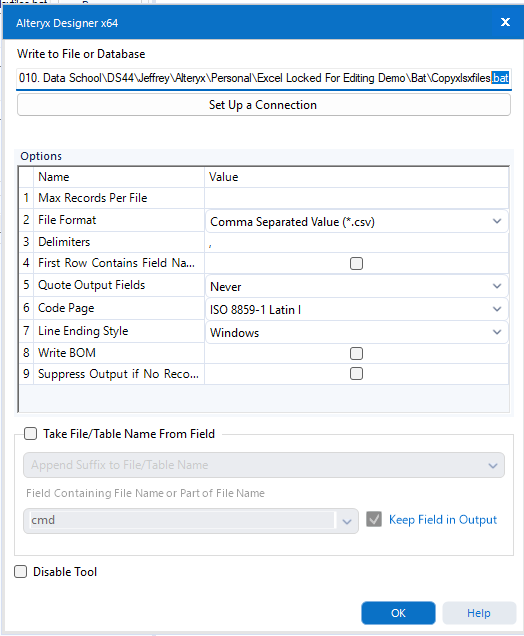The width and height of the screenshot is (524, 636).
Task: Edit the Delimiters value cell
Action: (x=356, y=242)
